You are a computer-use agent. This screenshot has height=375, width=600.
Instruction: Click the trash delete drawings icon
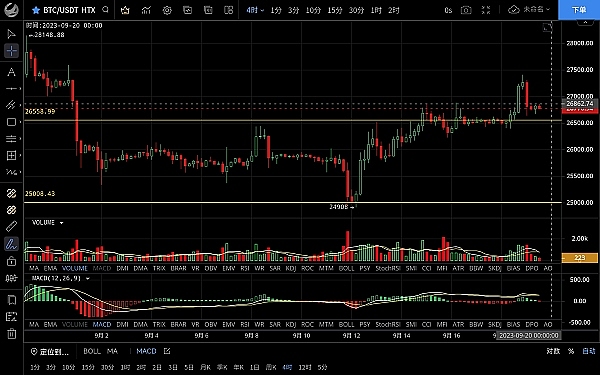pyautogui.click(x=11, y=334)
